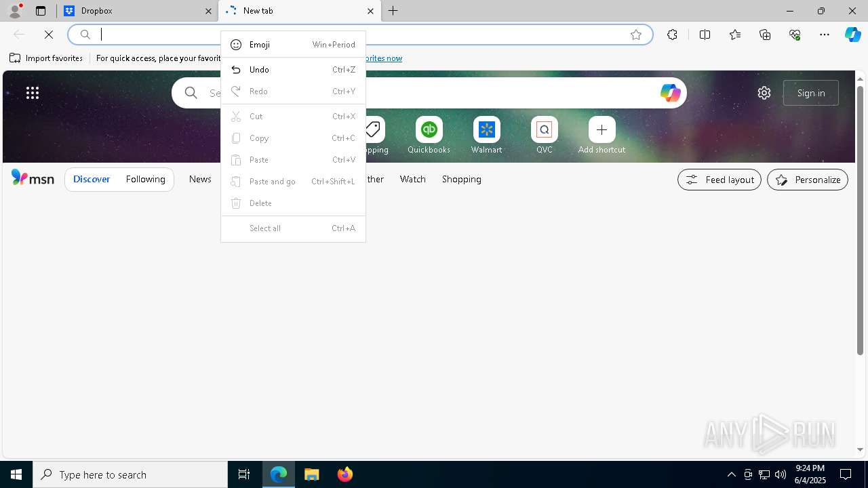Open the volume control in tray
This screenshot has height=488, width=868.
tap(781, 474)
